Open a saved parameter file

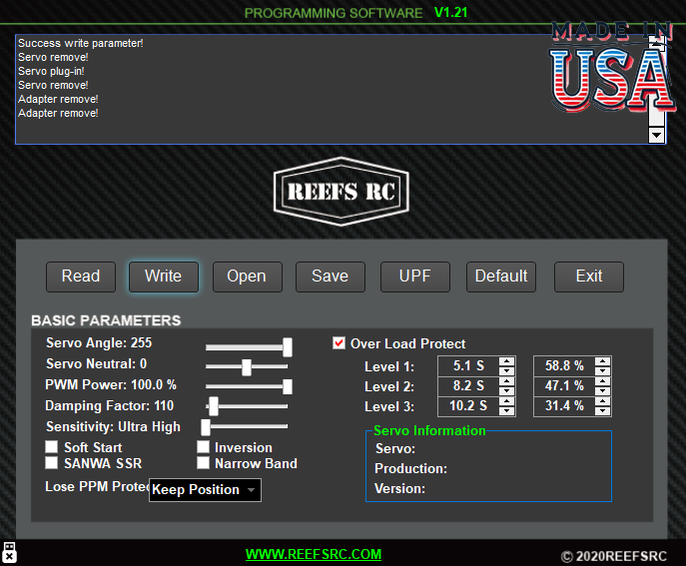coord(247,276)
